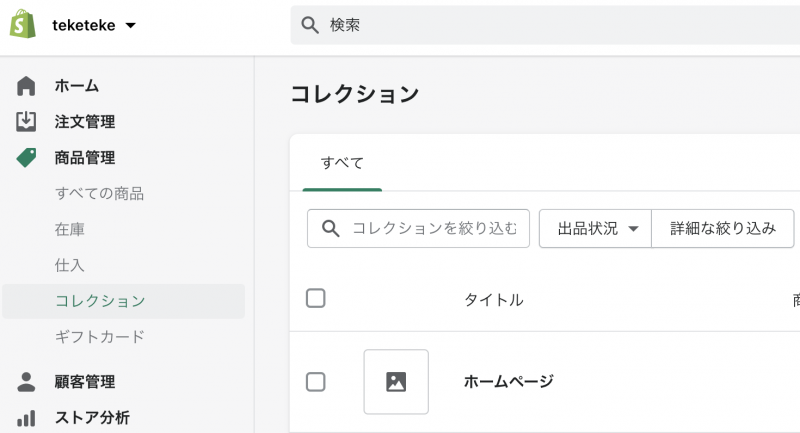
Task: Click the ホームページ collection image thumbnail
Action: [x=396, y=381]
